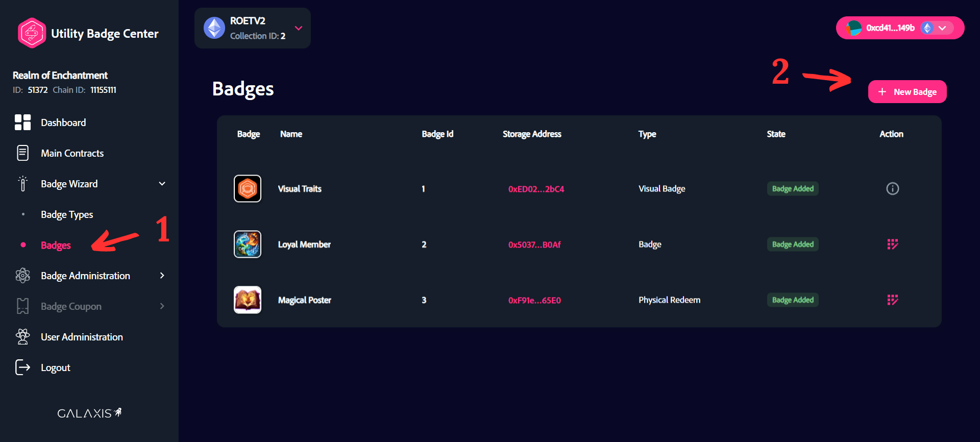Click the info icon for Visual Traits

tap(892, 189)
